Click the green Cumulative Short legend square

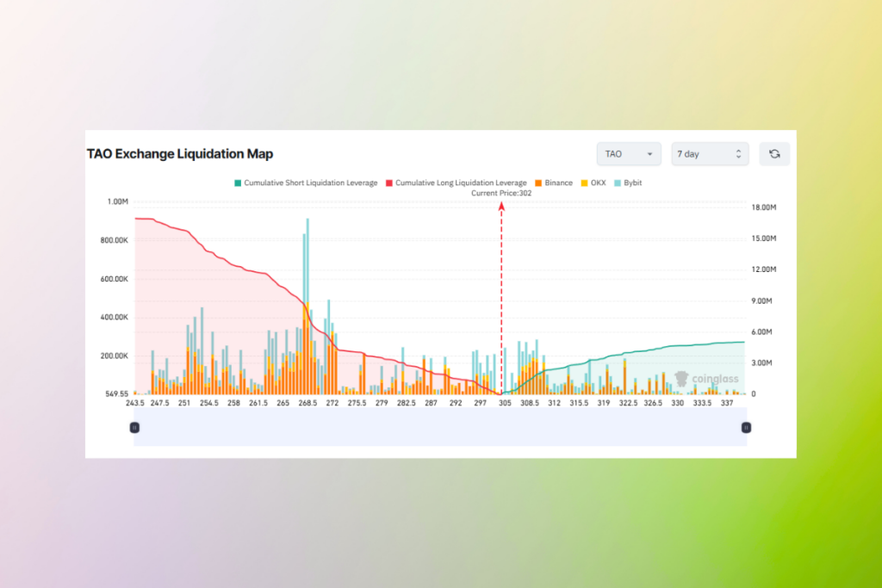pyautogui.click(x=238, y=183)
